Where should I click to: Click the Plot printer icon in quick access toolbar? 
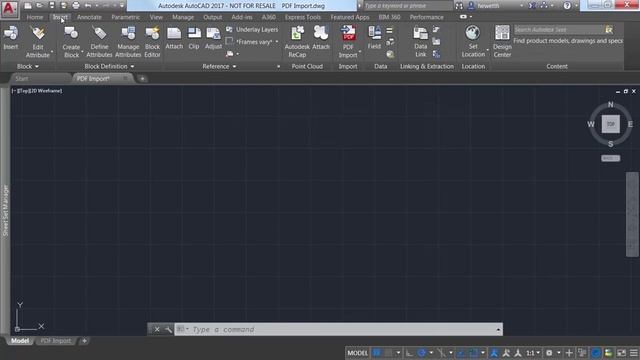pos(76,6)
